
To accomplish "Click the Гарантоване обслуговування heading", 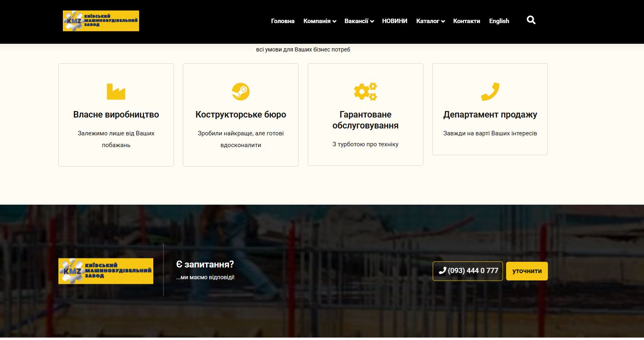I will [365, 120].
